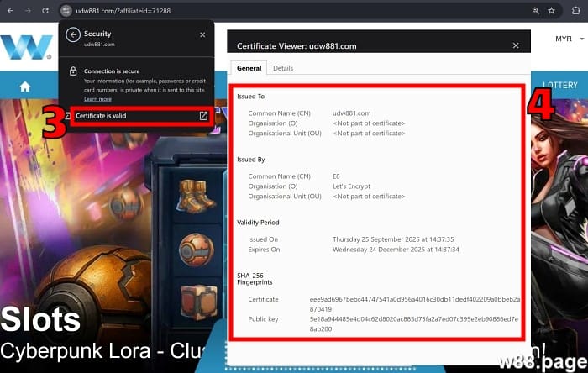588x373 pixels.
Task: Click the Let's Encrypt organisation value
Action: [x=351, y=186]
